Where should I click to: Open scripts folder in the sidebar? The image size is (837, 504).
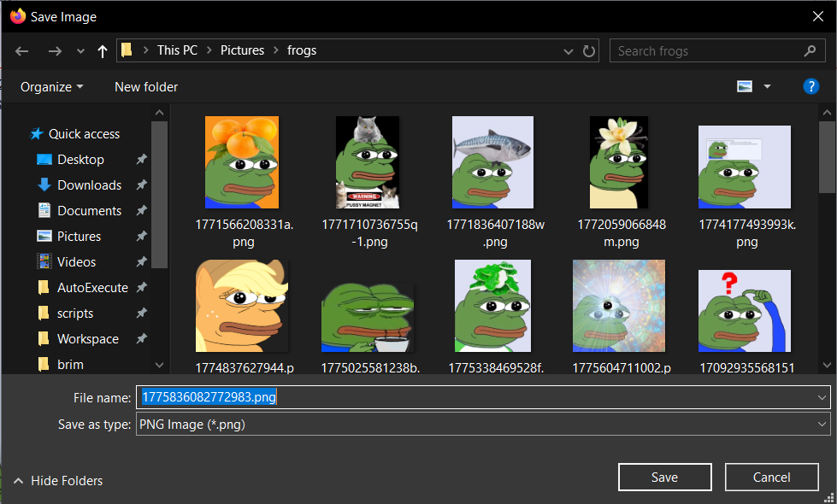click(75, 313)
